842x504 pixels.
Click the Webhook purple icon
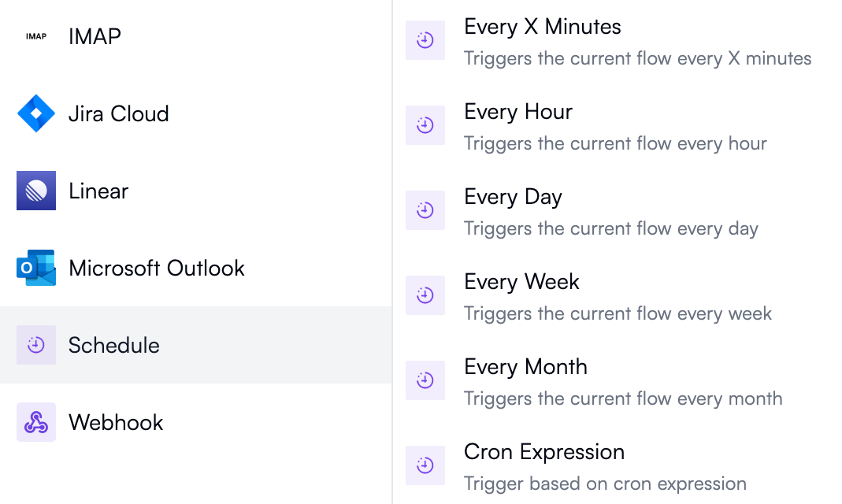click(36, 422)
